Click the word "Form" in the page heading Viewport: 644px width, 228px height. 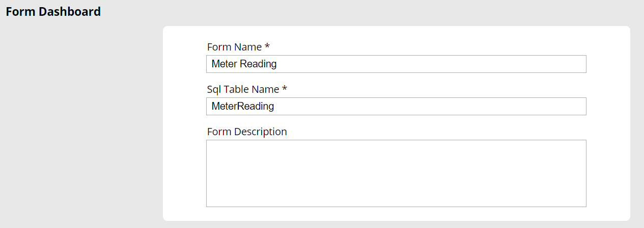[x=19, y=12]
